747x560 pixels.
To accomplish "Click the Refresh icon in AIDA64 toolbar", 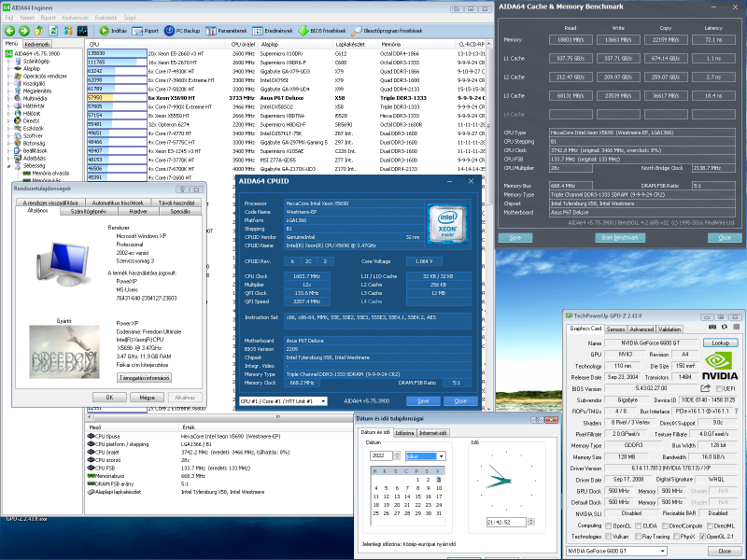I will 53,31.
